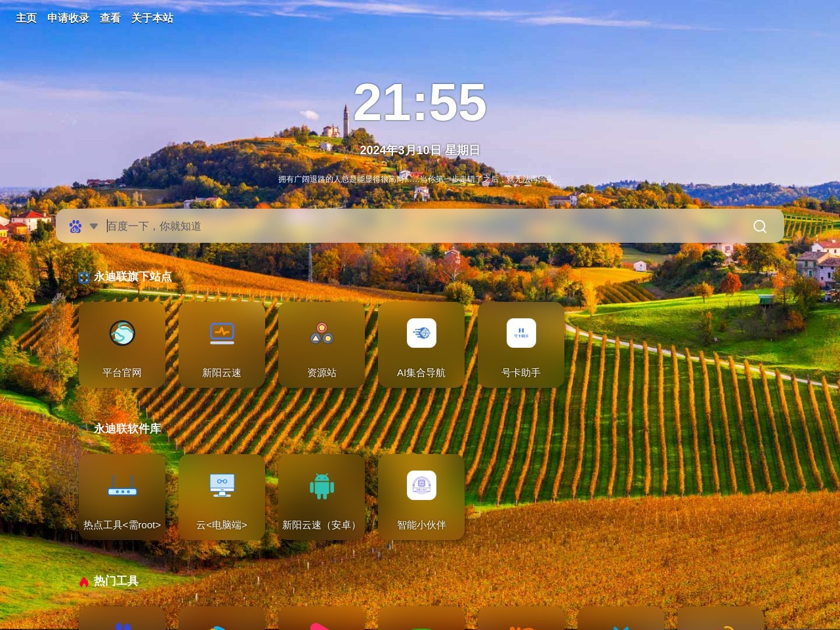The image size is (840, 630).
Task: Click the 永迪联软件库 section heading
Action: pos(127,429)
